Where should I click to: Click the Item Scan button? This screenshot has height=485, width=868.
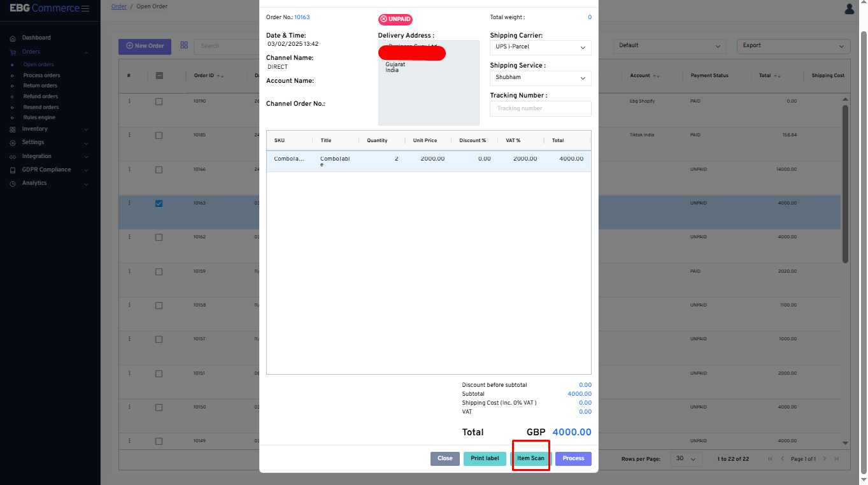530,458
